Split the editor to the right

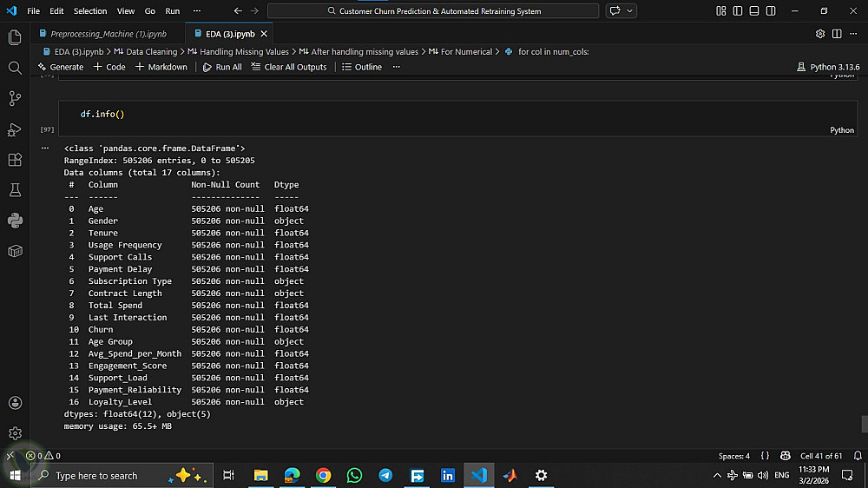(x=837, y=34)
